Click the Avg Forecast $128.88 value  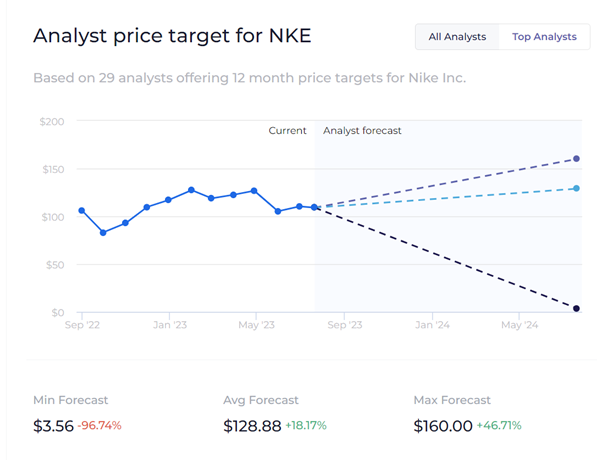point(251,426)
